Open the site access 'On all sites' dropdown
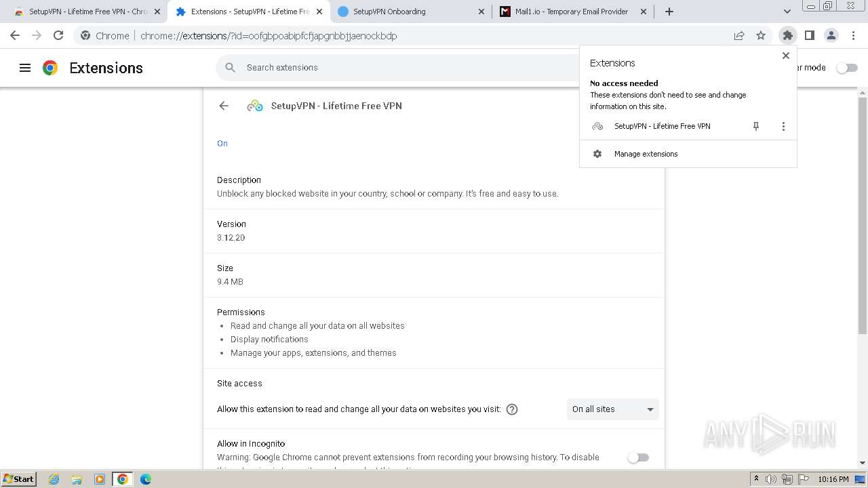Screen dimensions: 868x488 pos(613,409)
